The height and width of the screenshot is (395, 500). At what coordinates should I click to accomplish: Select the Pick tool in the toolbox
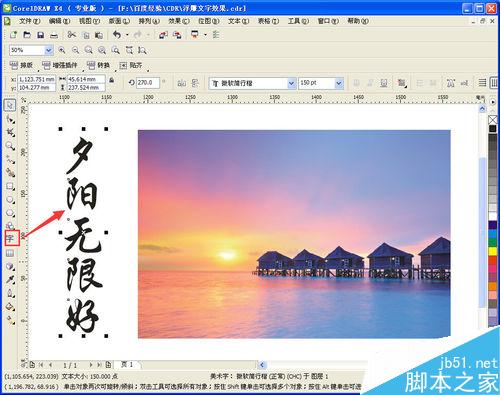tap(10, 105)
